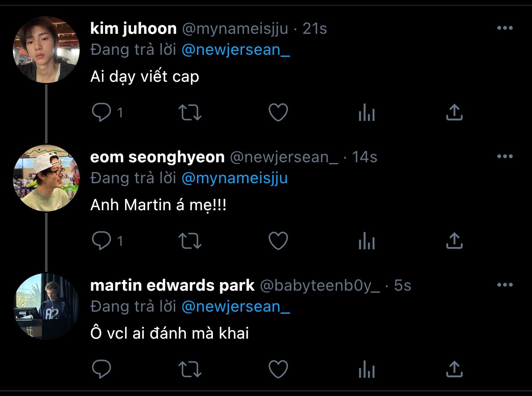Open more options on eom seonghyeon's tweet
This screenshot has height=396, width=532.
point(505,157)
